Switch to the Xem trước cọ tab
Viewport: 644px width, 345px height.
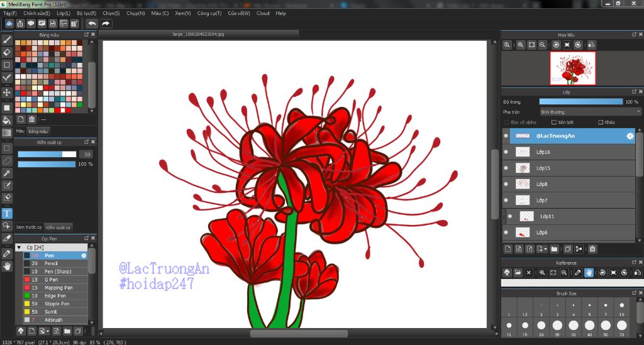(29, 227)
